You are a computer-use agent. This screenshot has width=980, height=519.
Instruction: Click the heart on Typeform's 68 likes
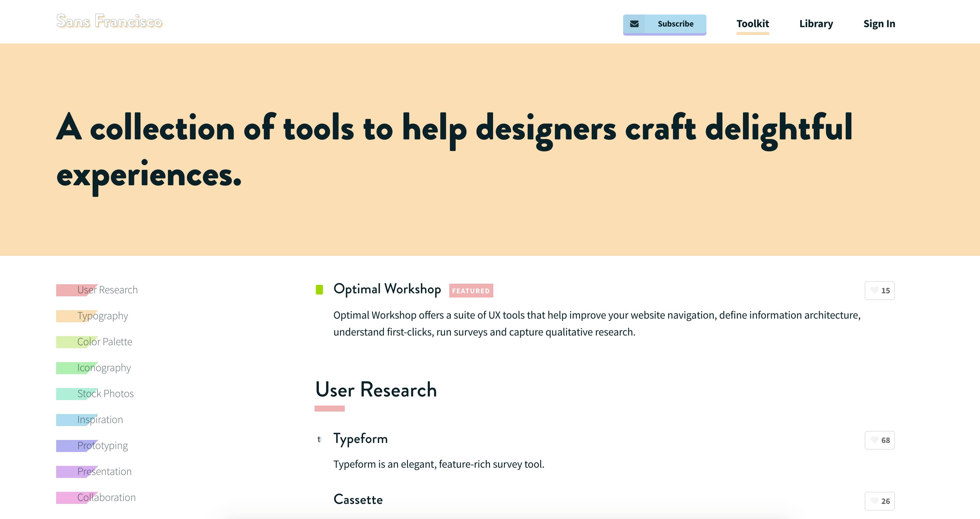(x=875, y=440)
